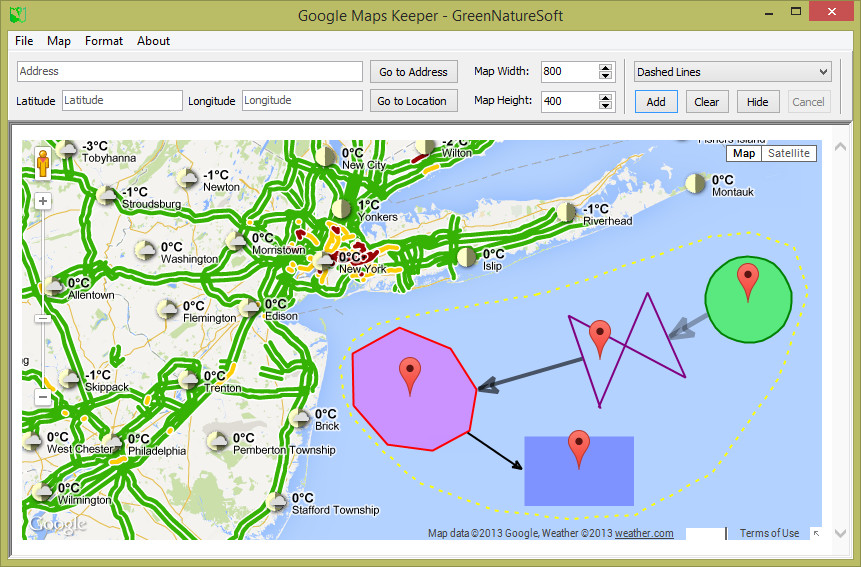Screen dimensions: 861x567
Task: Click the Clear button
Action: pos(707,102)
